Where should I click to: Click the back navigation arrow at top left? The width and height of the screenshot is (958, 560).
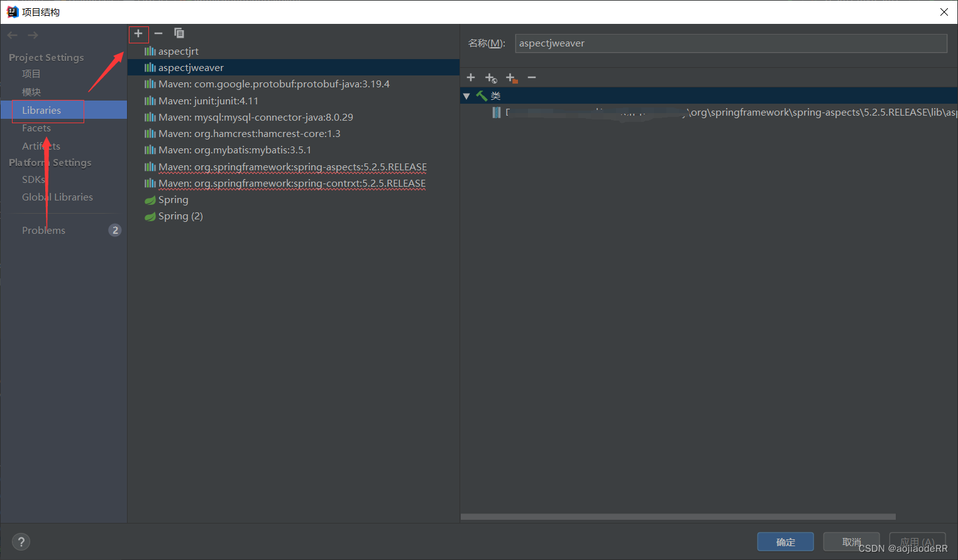(x=12, y=35)
